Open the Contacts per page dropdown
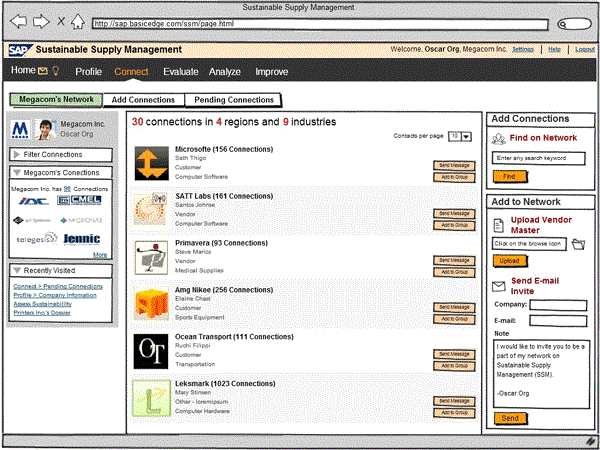This screenshot has height=450, width=600. click(460, 136)
